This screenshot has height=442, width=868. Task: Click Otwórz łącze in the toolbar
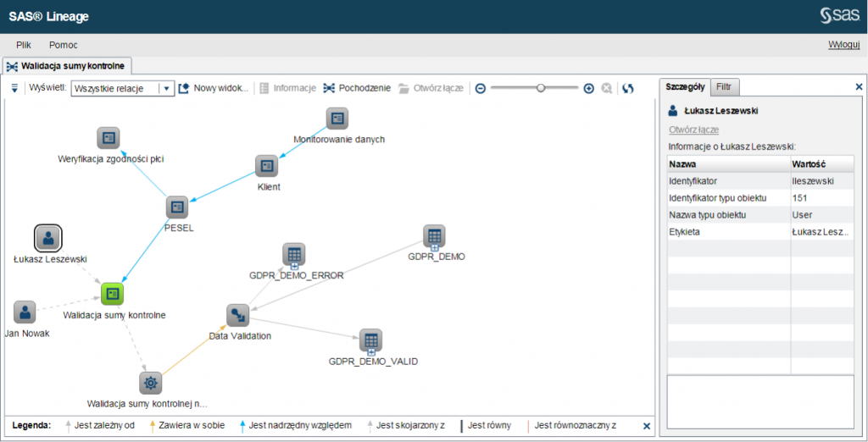pyautogui.click(x=431, y=88)
